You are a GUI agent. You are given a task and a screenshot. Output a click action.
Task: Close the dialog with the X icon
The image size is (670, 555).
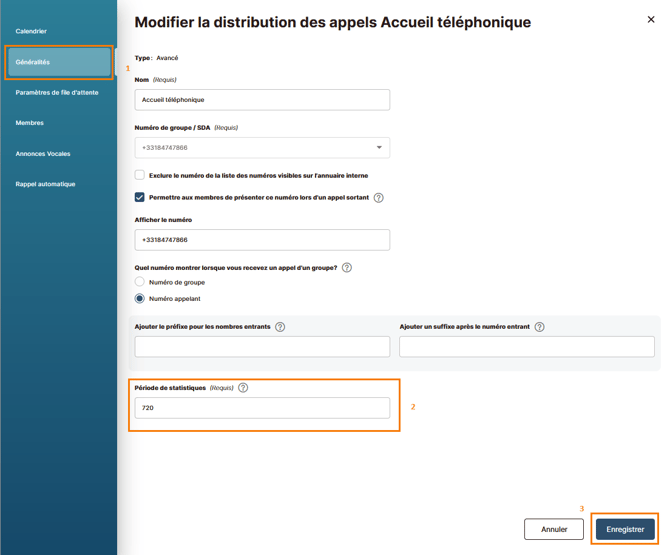[651, 20]
